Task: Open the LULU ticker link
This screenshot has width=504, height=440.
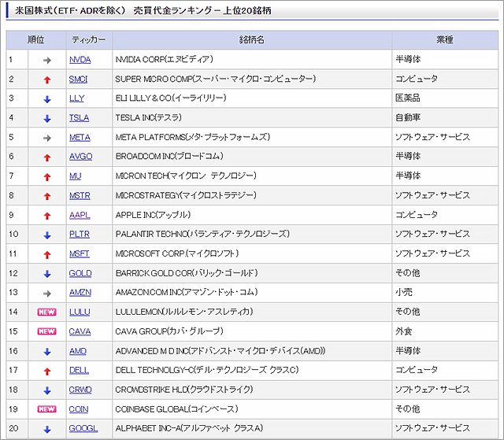Action: pos(80,312)
